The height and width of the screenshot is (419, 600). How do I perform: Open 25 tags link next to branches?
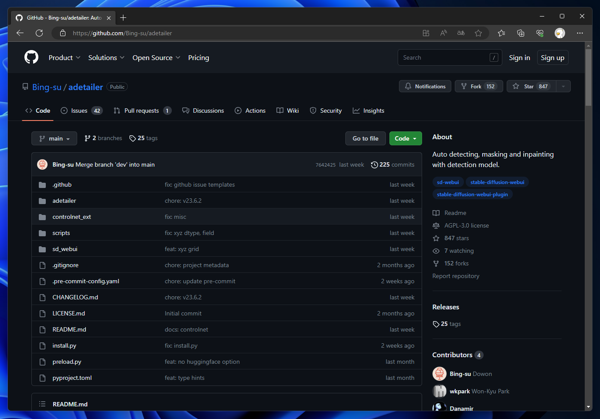click(x=143, y=138)
